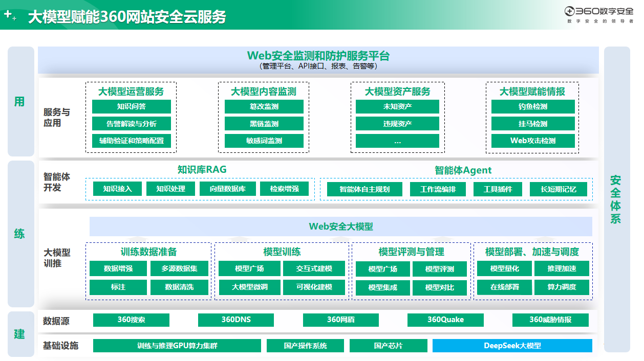The height and width of the screenshot is (361, 644).
Task: Select the blue DeepSeek大模型 box
Action: point(512,346)
